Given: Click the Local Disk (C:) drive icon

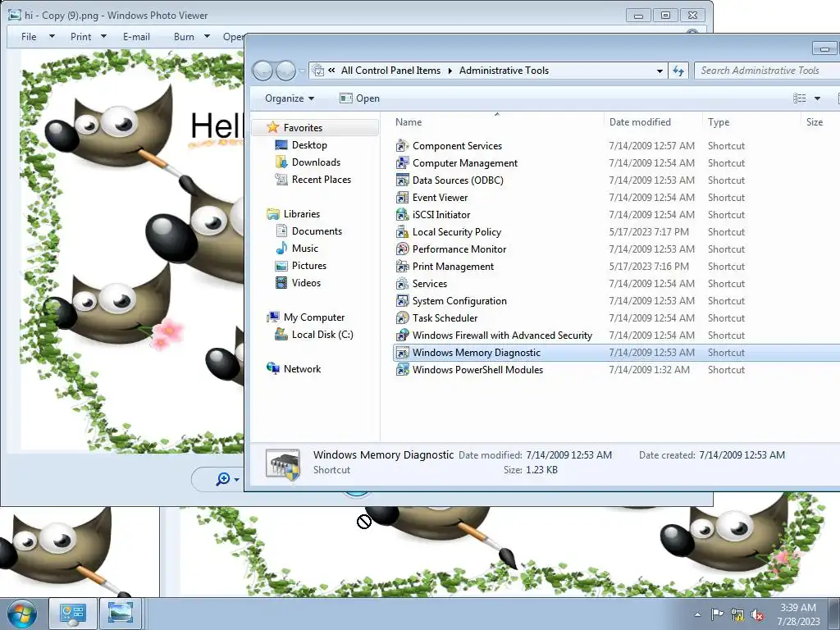Looking at the screenshot, I should pos(281,335).
